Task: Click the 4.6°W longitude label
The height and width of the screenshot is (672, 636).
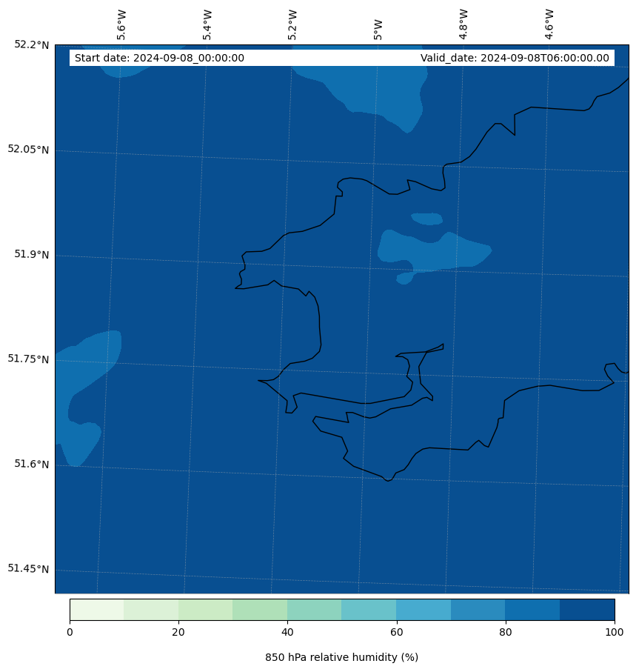Action: pos(549,24)
